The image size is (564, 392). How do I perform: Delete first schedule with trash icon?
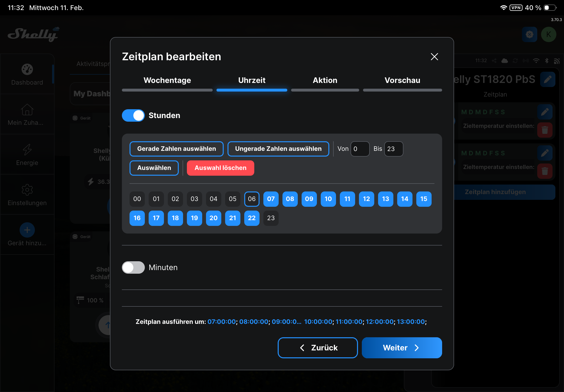coord(544,130)
